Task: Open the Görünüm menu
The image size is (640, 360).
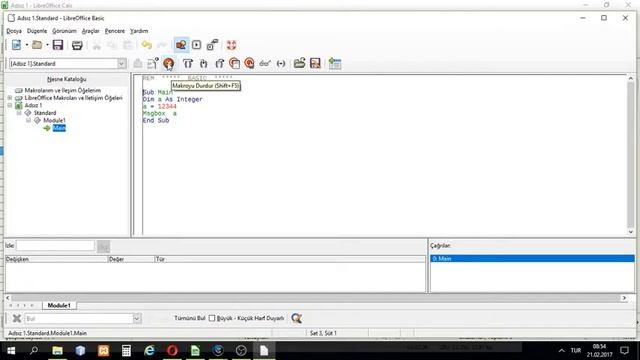Action: click(x=64, y=31)
